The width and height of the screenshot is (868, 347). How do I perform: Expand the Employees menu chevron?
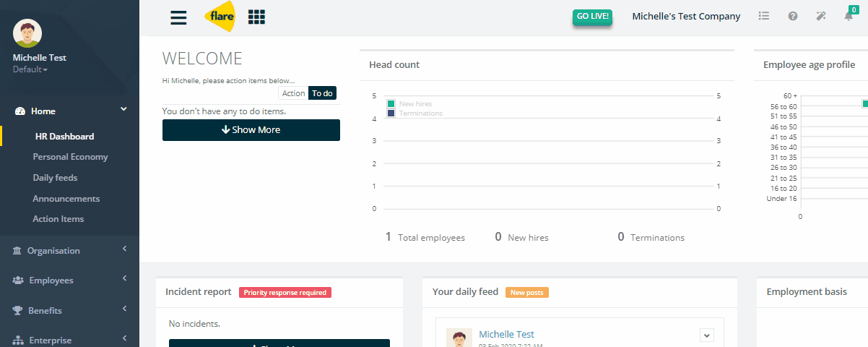[124, 279]
